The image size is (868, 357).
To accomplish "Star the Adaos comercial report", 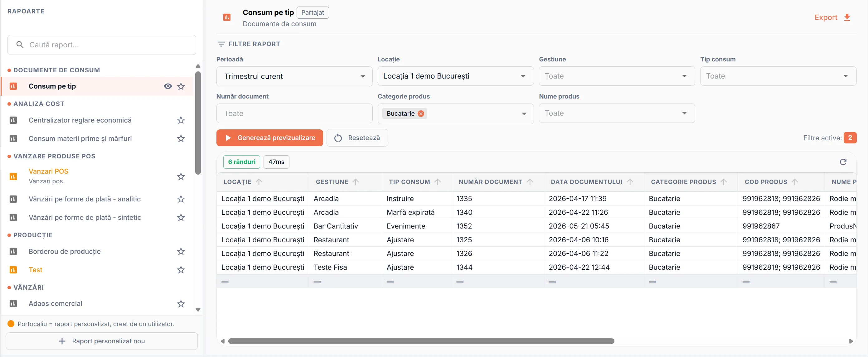I will coord(181,304).
